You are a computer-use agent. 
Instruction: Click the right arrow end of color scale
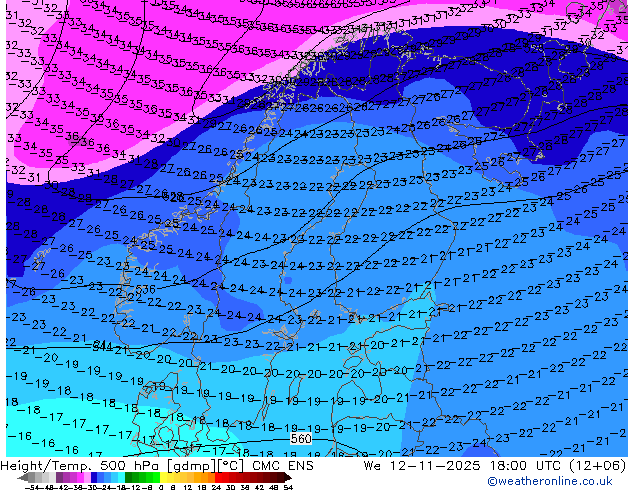pos(288,477)
